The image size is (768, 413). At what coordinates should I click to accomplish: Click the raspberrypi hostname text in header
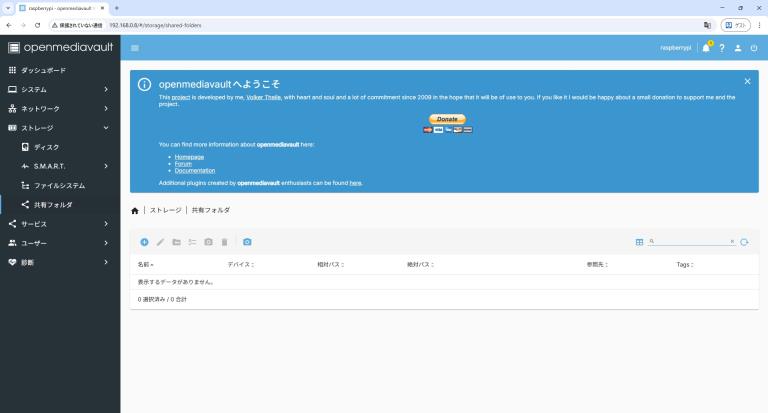coord(675,48)
